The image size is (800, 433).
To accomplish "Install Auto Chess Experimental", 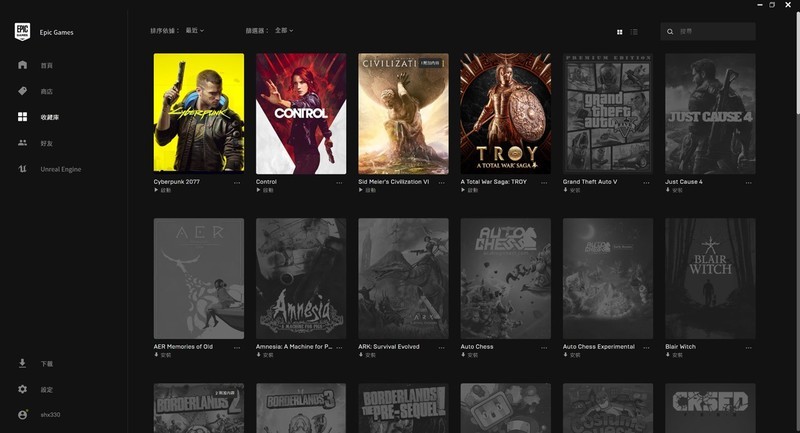I will pos(572,355).
